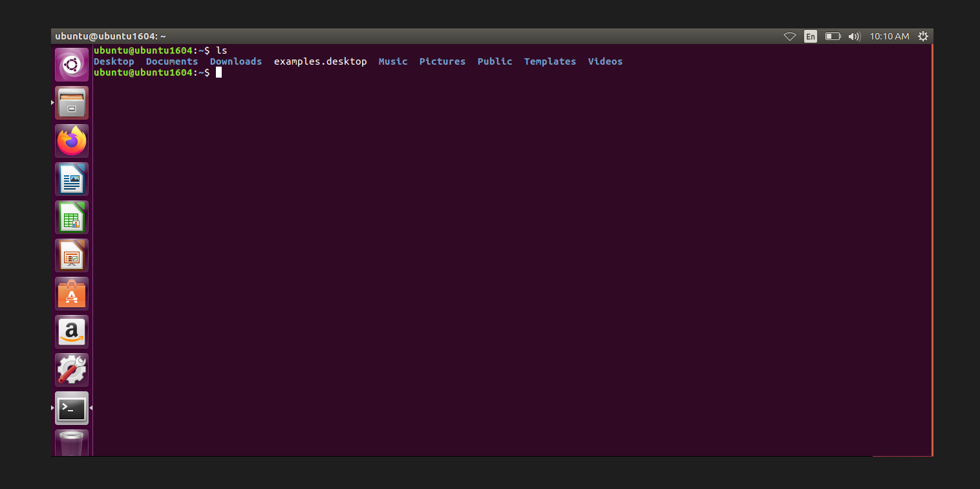Open LibreOffice Writer
The width and height of the screenshot is (980, 489).
tap(72, 179)
